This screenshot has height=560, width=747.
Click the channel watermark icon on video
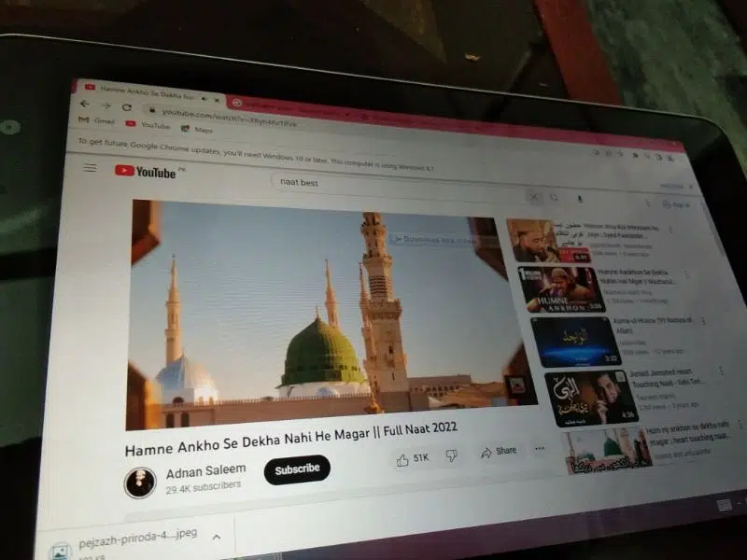pyautogui.click(x=517, y=385)
